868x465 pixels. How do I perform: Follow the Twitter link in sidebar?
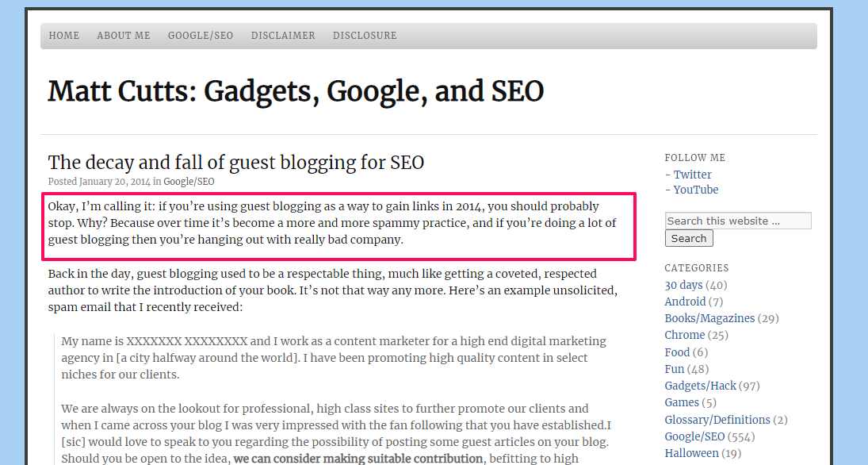tap(692, 175)
